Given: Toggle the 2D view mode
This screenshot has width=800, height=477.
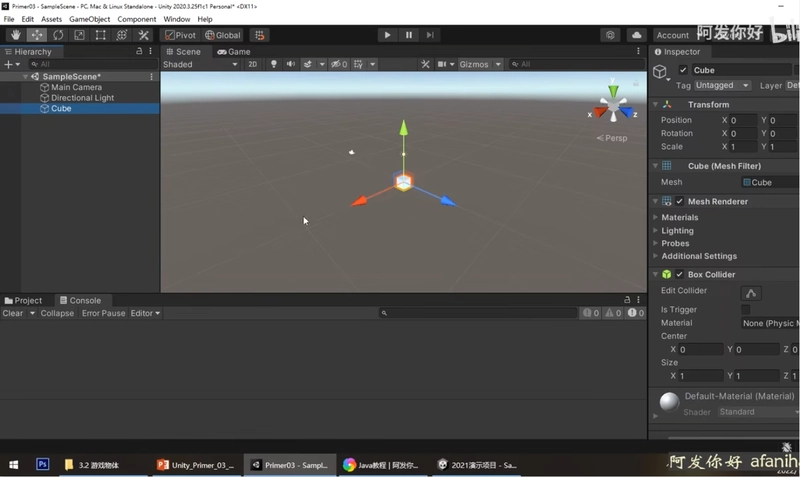Looking at the screenshot, I should [253, 64].
